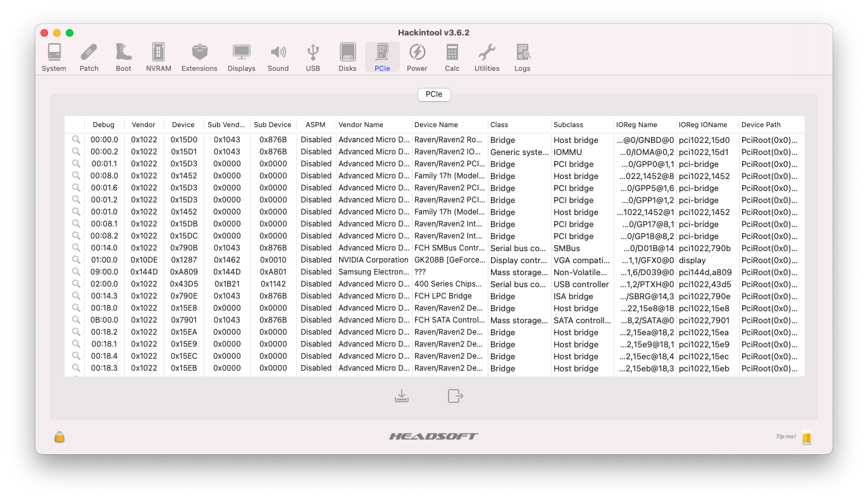The width and height of the screenshot is (868, 501).
Task: Click the Tip me beer icon
Action: tap(806, 436)
